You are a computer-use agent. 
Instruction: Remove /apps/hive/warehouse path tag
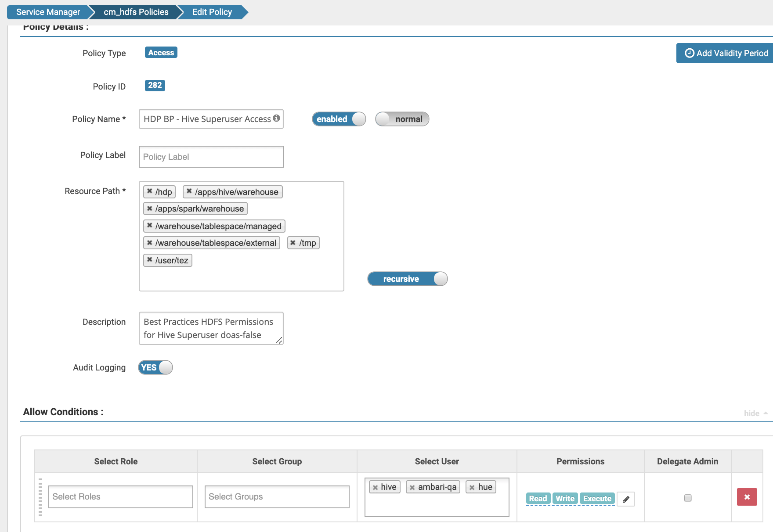pyautogui.click(x=189, y=191)
